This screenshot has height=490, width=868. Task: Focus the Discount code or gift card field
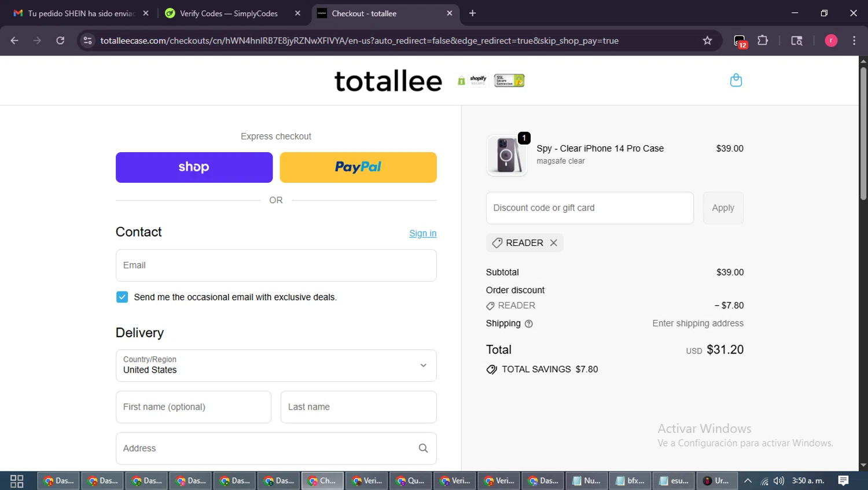[x=590, y=208]
